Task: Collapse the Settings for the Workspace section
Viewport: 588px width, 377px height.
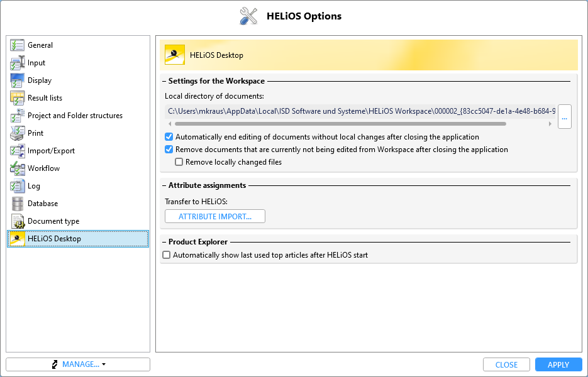Action: tap(164, 81)
